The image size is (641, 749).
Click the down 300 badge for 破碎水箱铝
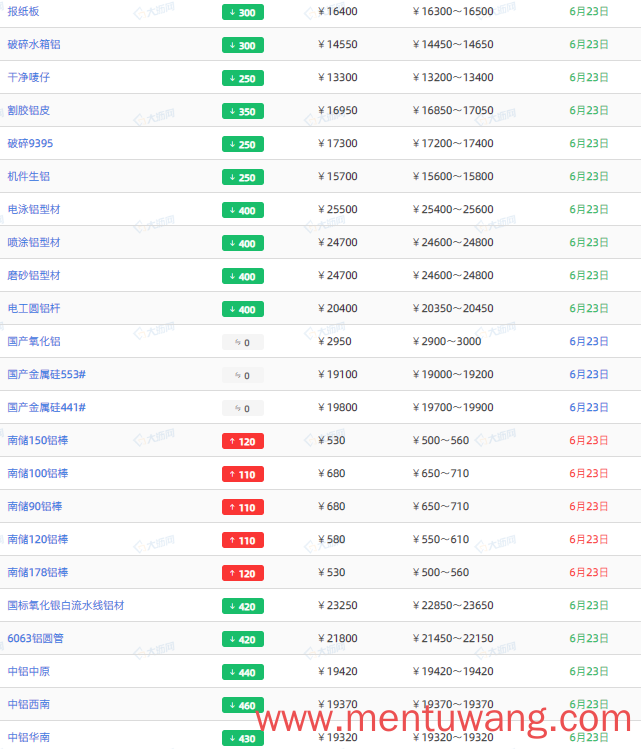click(x=243, y=45)
